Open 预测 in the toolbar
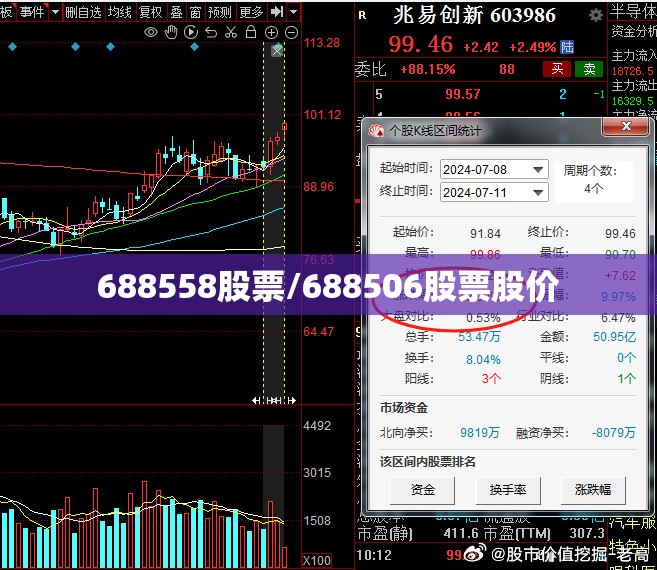 point(220,12)
